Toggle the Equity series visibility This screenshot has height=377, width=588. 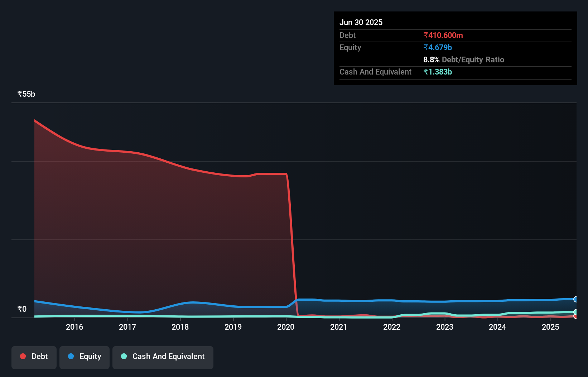pyautogui.click(x=84, y=356)
